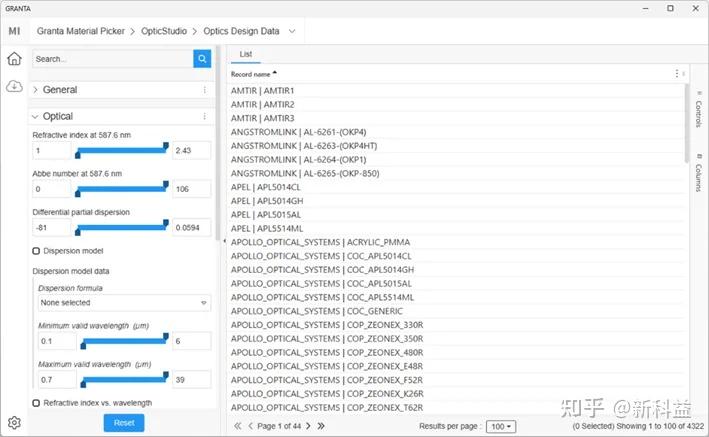The image size is (709, 437).
Task: Click Differential partial dispersion maximum field 0.0594
Action: 191,228
